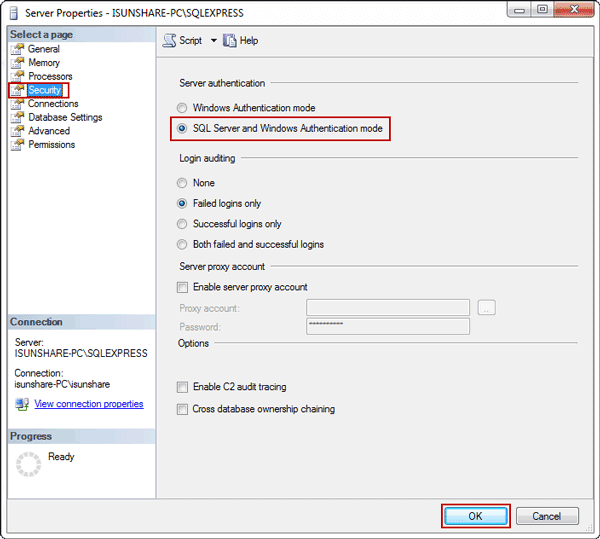Open the Database Settings page
The height and width of the screenshot is (539, 600).
tap(65, 117)
